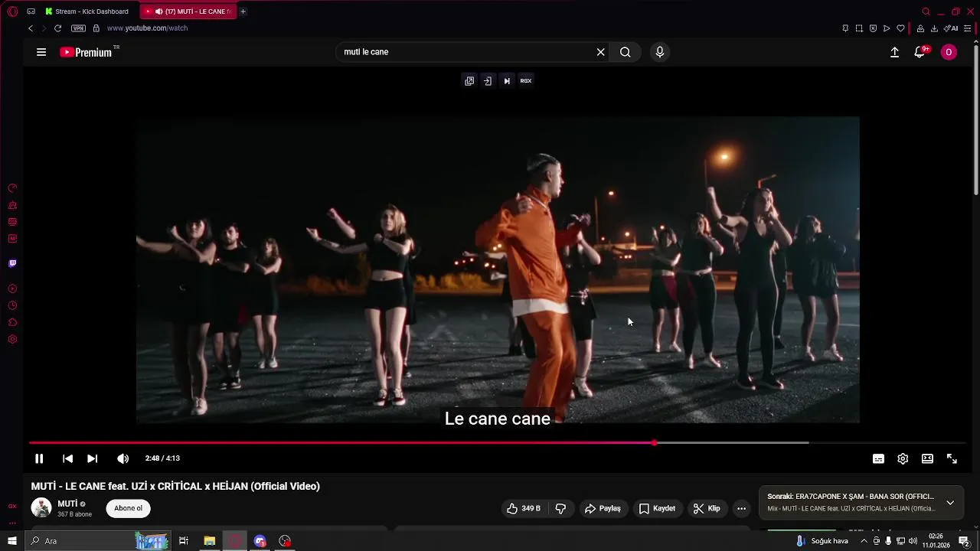
Task: Open the player settings gear
Action: pos(903,458)
